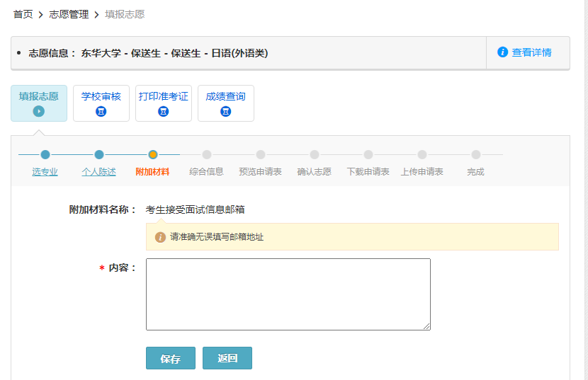Click the 选专业 step circle
The image size is (588, 380).
45,154
